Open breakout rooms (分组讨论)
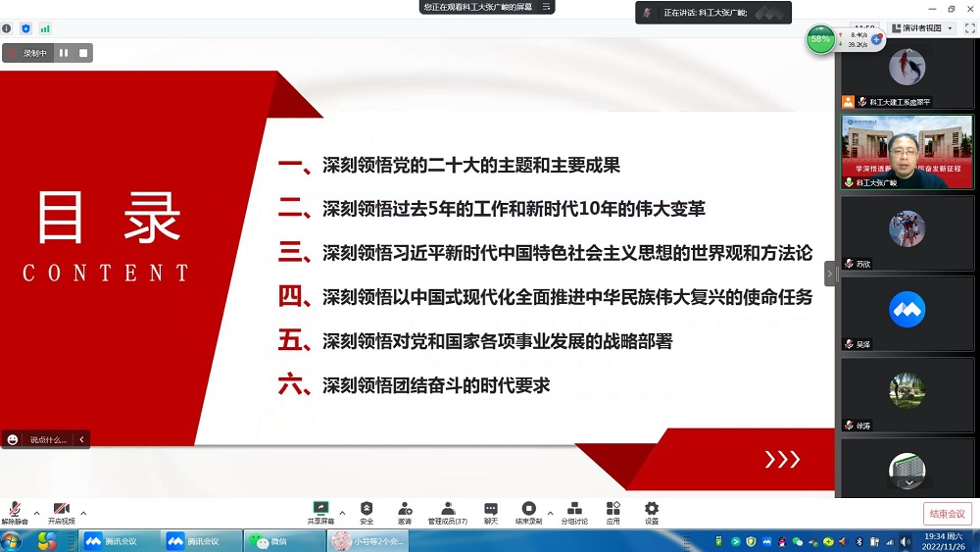The height and width of the screenshot is (552, 980). pos(574,511)
